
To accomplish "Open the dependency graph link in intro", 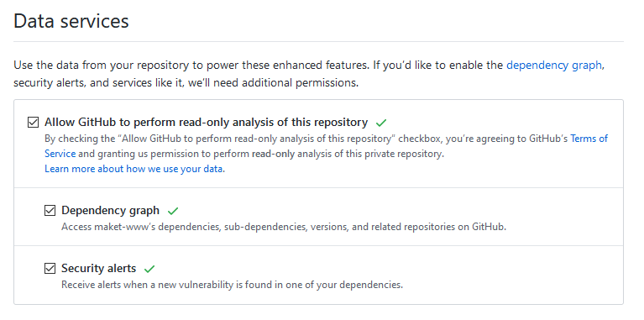I will click(x=554, y=66).
